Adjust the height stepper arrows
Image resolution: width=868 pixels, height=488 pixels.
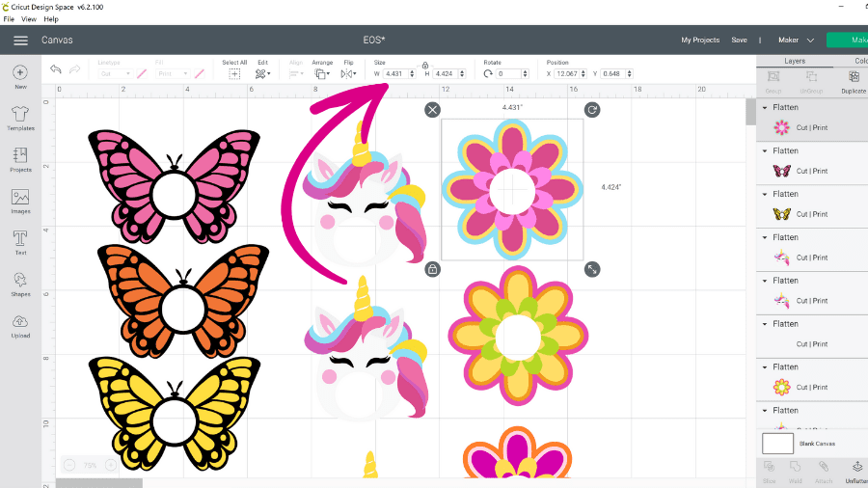click(x=462, y=73)
